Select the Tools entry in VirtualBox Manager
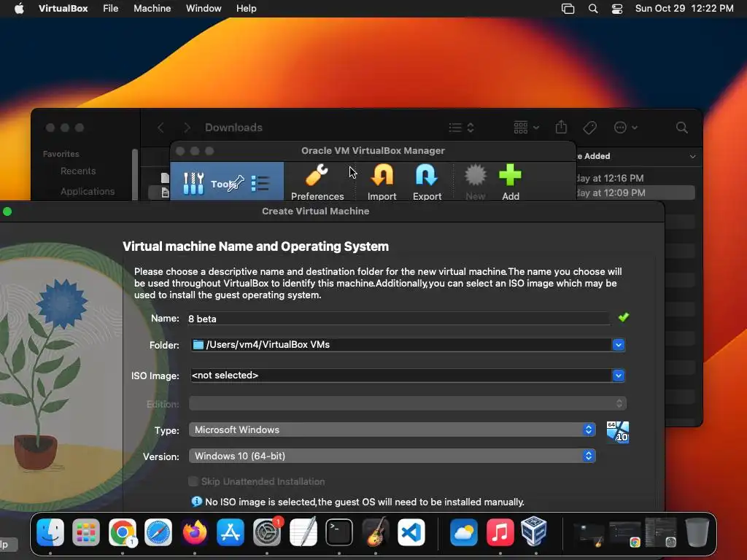 click(227, 182)
